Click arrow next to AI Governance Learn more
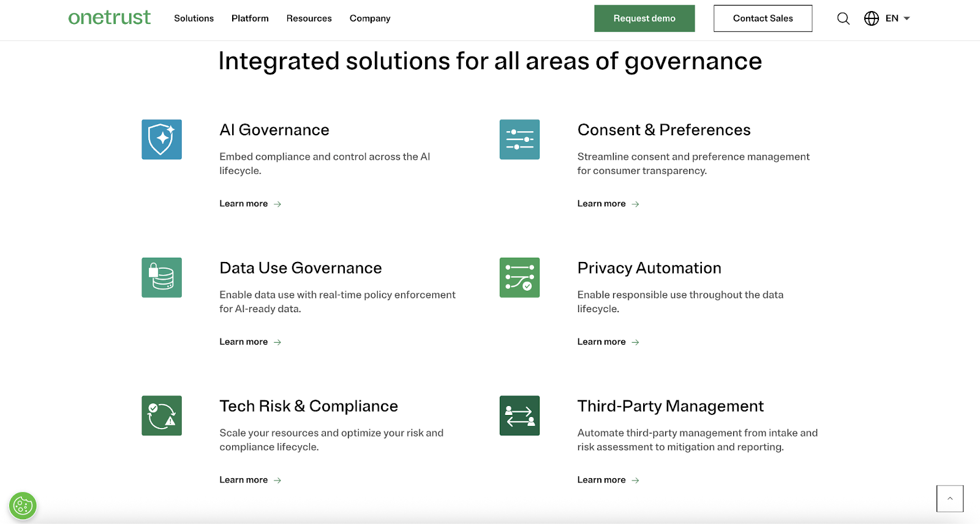 click(x=277, y=204)
